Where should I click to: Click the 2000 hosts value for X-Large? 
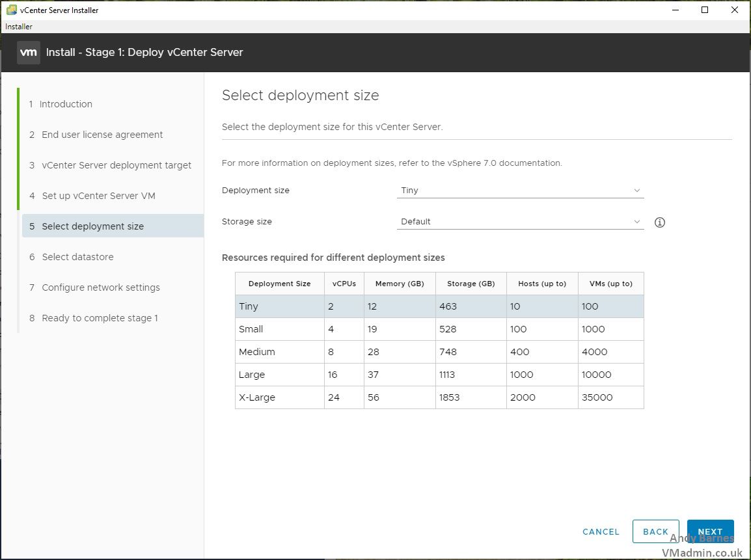tap(523, 397)
